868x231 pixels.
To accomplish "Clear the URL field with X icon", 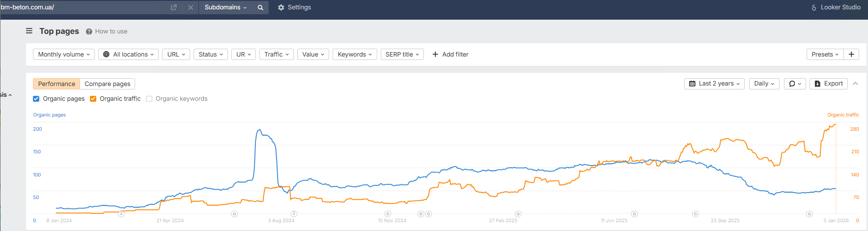I will point(191,7).
